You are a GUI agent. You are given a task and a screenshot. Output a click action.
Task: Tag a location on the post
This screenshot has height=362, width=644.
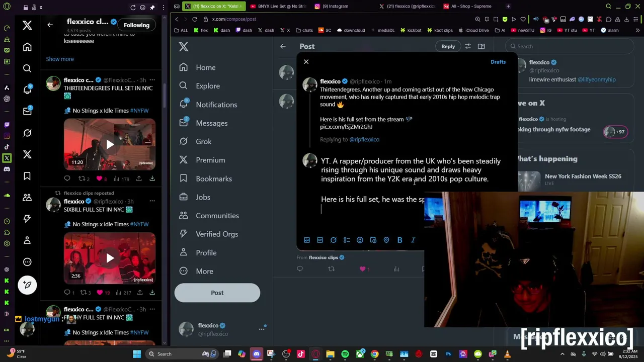(x=386, y=240)
